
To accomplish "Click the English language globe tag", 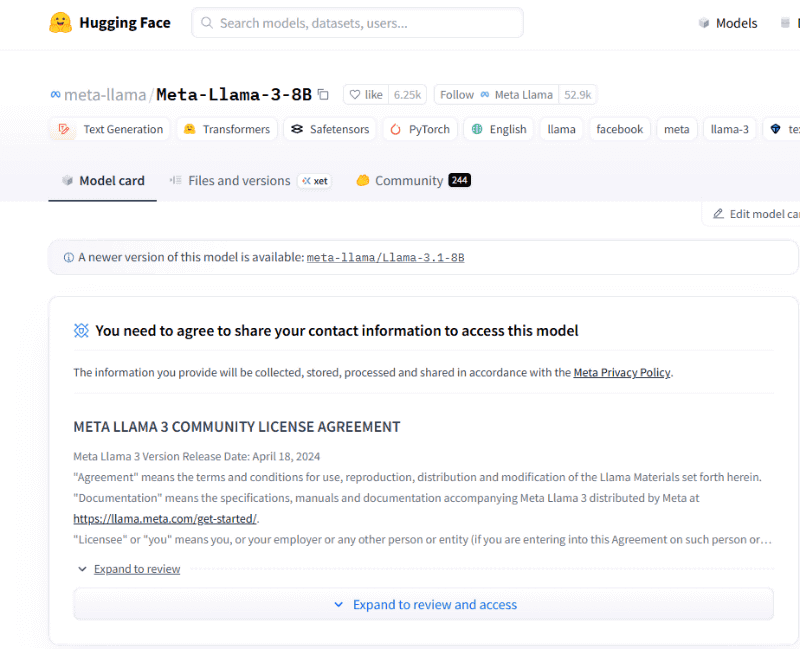I will [x=498, y=129].
